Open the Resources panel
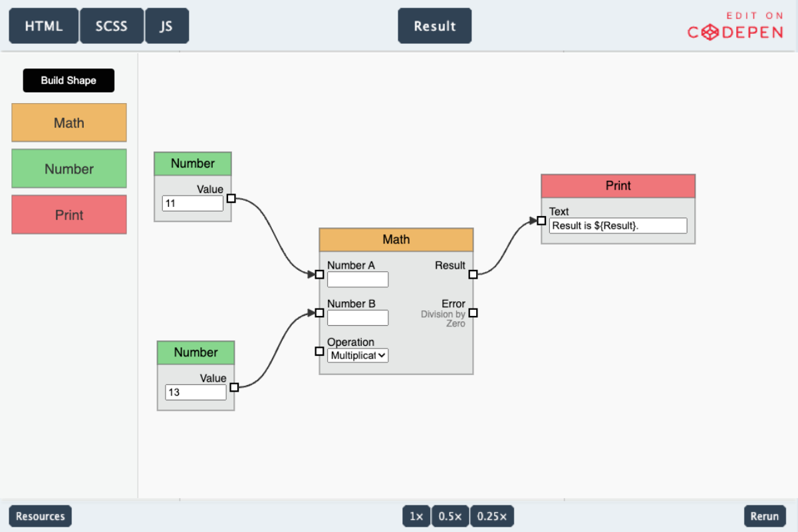This screenshot has height=532, width=798. (39, 515)
